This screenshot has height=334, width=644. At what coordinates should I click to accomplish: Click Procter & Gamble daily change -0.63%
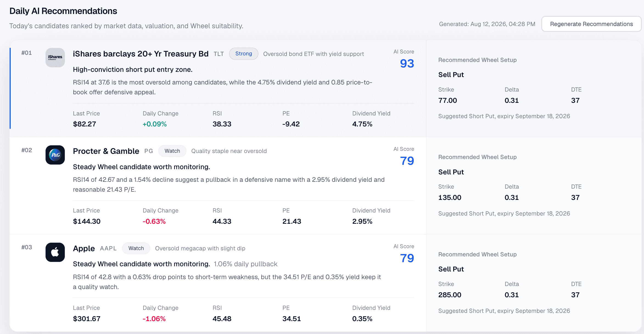(154, 222)
